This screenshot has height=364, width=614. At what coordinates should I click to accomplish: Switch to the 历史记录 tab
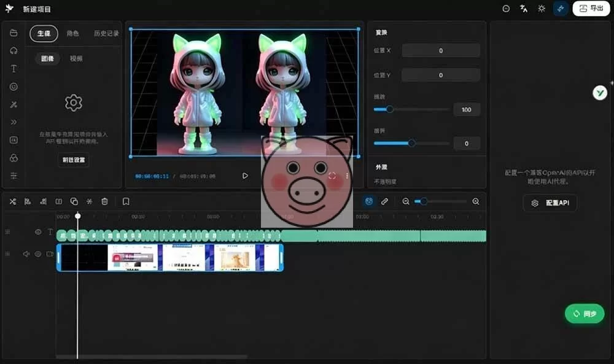click(106, 34)
